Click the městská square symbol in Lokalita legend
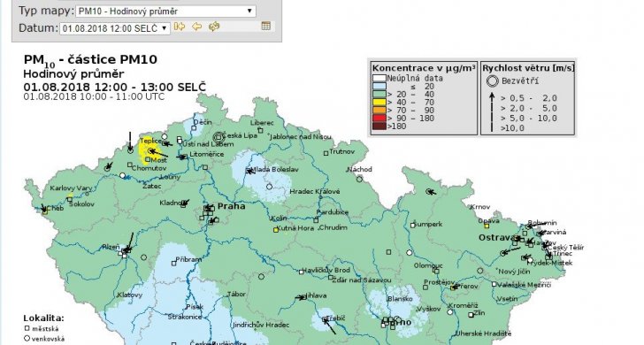The image size is (644, 345). 27,328
